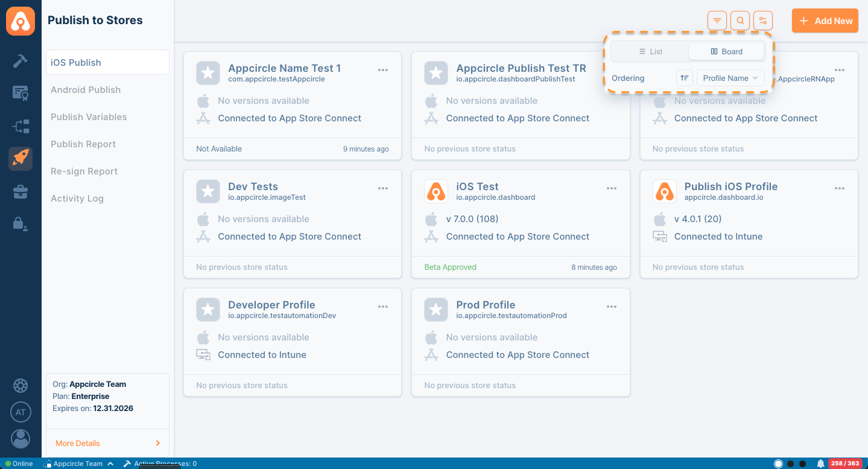Expand the Appcircle Team selector in status bar
868x469 pixels.
tap(78, 464)
